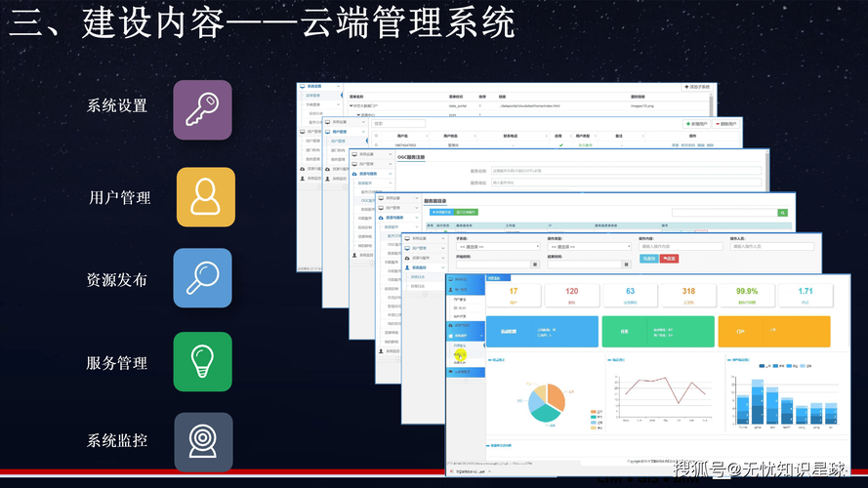Click the 操作人员 input field
Image resolution: width=868 pixels, height=488 pixels.
(771, 247)
